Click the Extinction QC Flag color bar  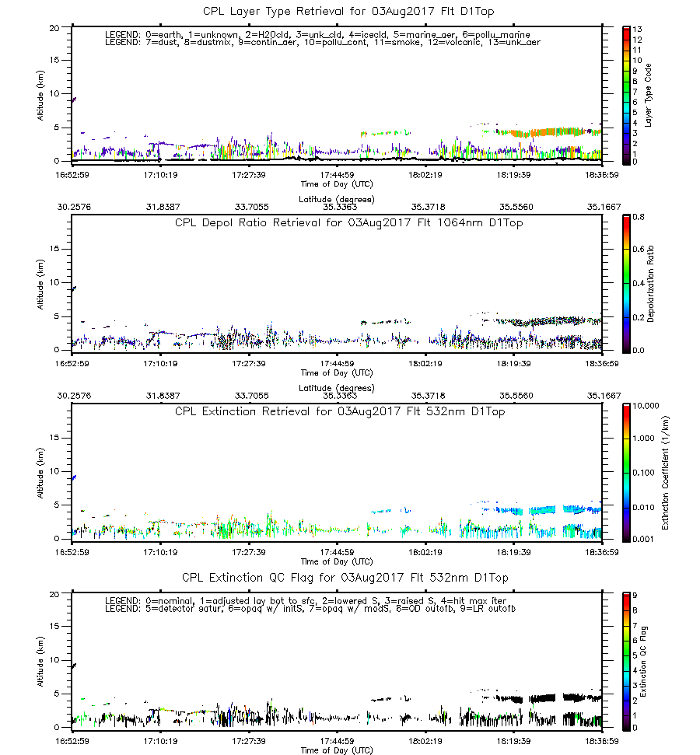[626, 662]
